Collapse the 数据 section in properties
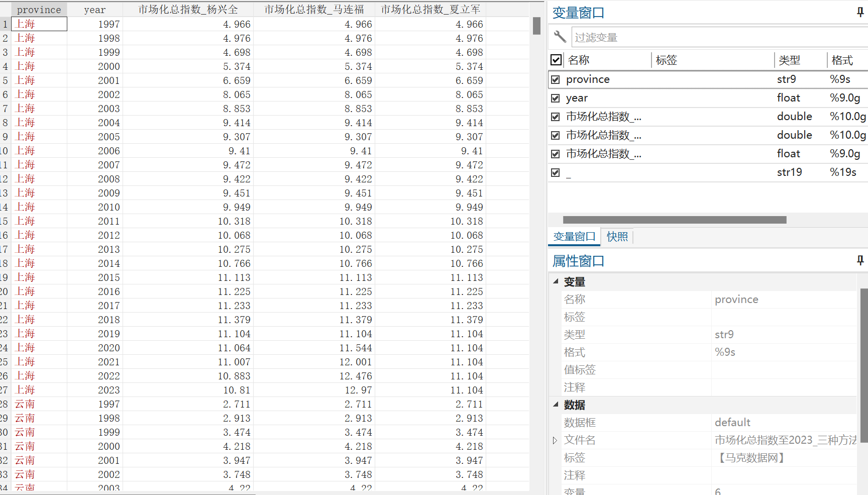This screenshot has width=868, height=495. click(556, 405)
